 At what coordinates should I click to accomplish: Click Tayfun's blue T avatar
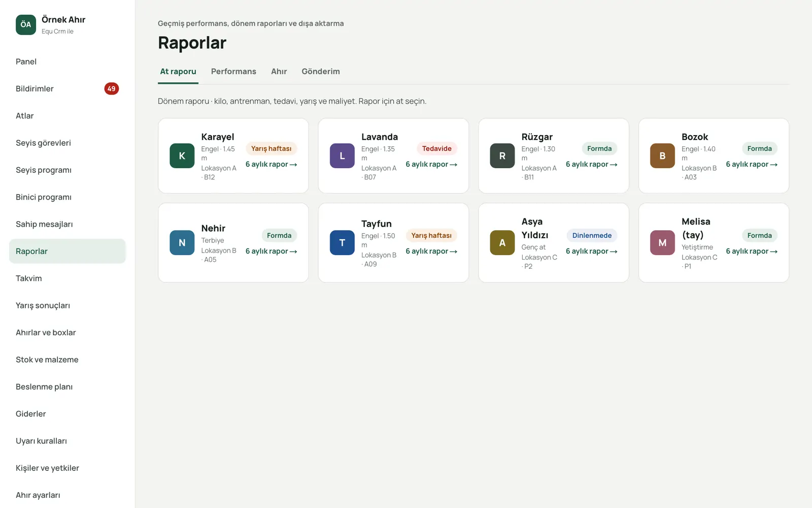(342, 243)
